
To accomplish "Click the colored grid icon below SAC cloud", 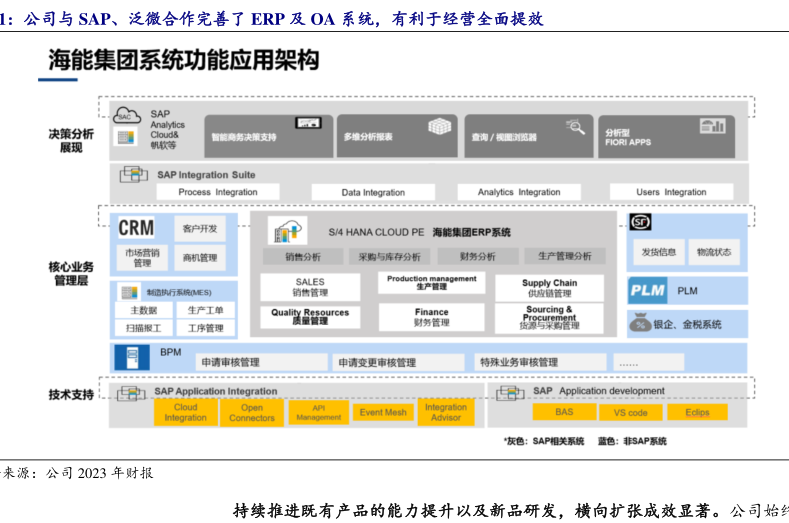I will click(x=126, y=137).
